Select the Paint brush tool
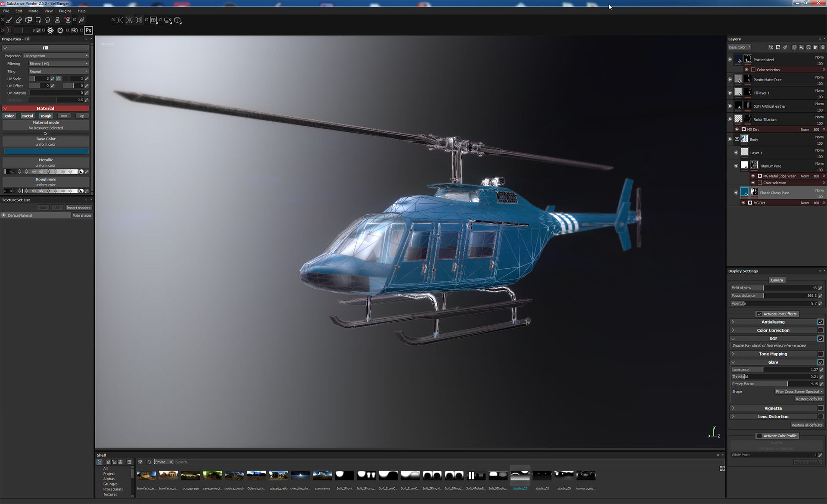Viewport: 827px width, 504px height. (9, 20)
